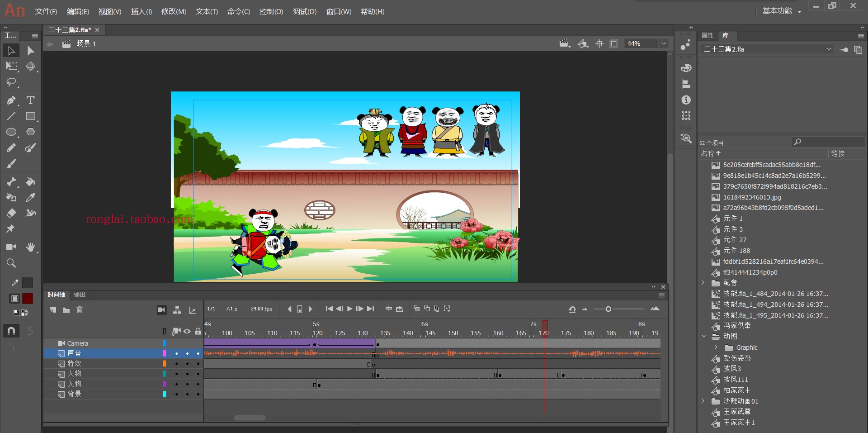868x433 pixels.
Task: Click the stroke color swatch
Action: tap(28, 283)
